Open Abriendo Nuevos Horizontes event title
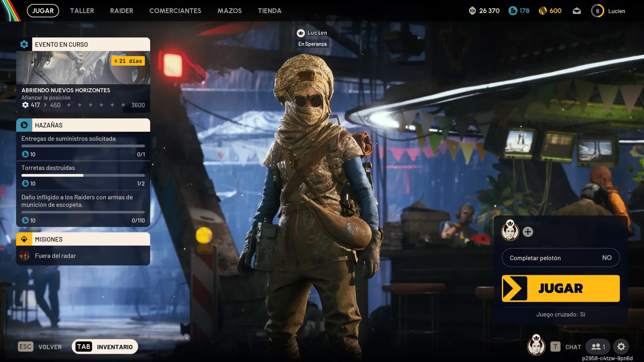644x362 pixels. (66, 90)
